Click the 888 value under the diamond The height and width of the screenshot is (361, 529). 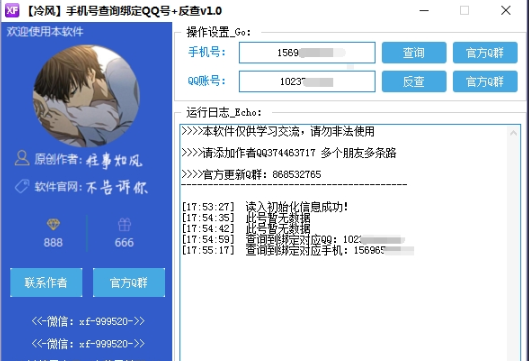click(53, 242)
